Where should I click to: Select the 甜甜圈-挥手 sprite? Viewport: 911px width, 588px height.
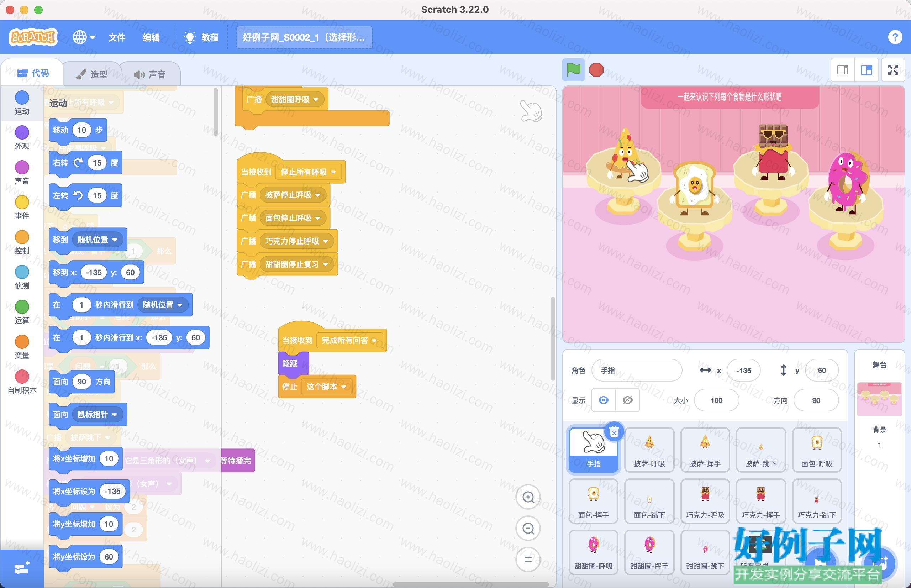[x=649, y=552]
